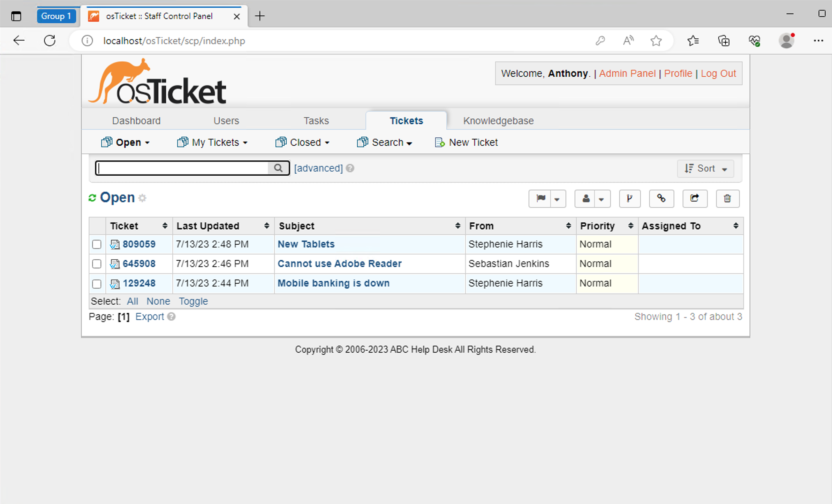Check the checkbox for ticket 645908
This screenshot has width=832, height=504.
pyautogui.click(x=97, y=264)
